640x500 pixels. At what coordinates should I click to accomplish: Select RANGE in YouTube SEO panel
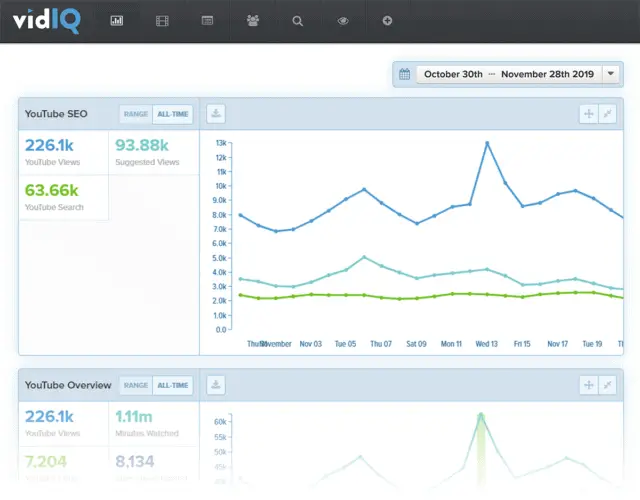tap(136, 114)
